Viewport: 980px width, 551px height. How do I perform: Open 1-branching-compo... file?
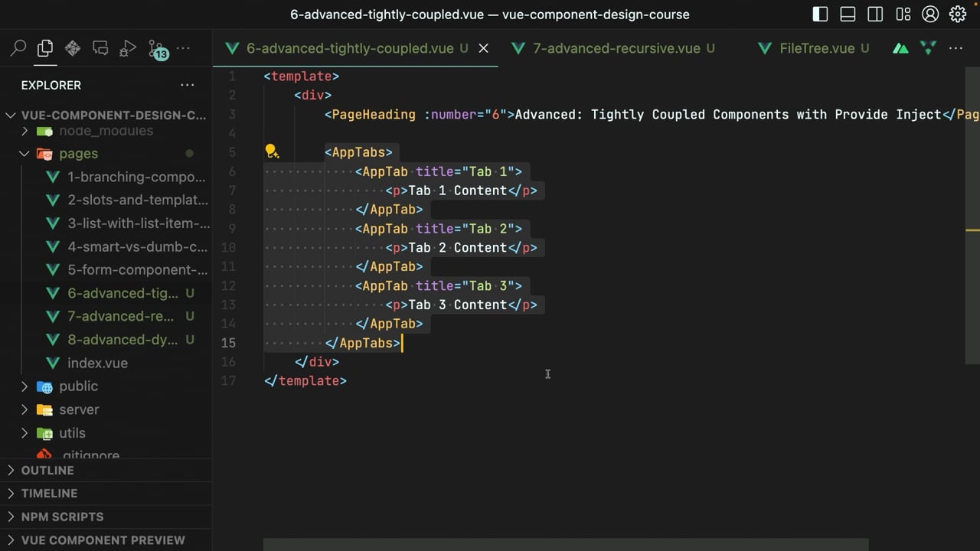tap(136, 177)
